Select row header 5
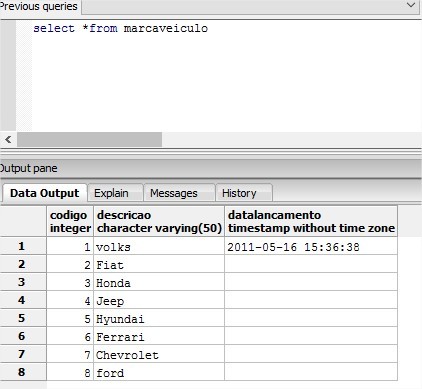This screenshot has width=422, height=389. point(23,318)
